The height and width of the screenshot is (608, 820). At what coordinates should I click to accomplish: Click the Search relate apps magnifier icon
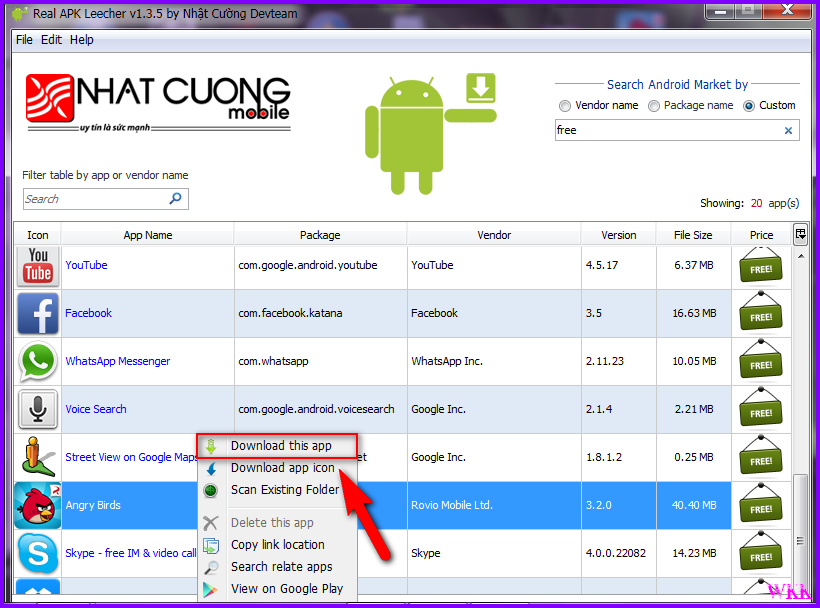(x=210, y=567)
